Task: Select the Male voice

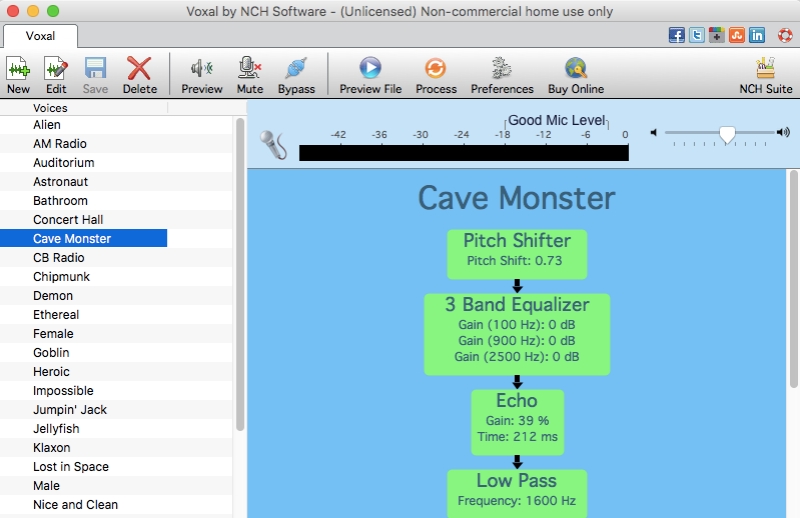Action: [116, 486]
